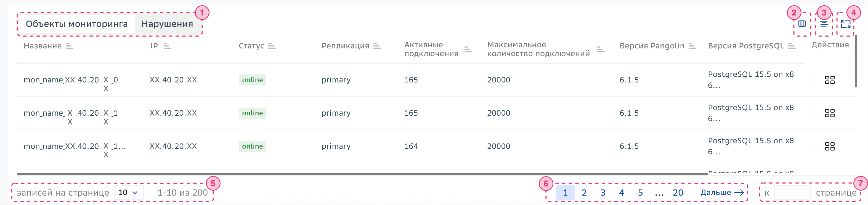Image resolution: width=868 pixels, height=205 pixels.
Task: Open the actions grid for the second row
Action: tap(830, 113)
